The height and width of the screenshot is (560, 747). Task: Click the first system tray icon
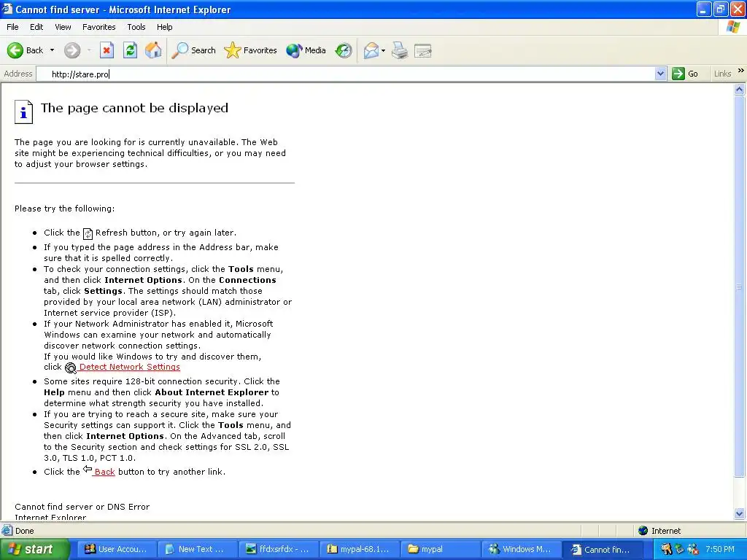pyautogui.click(x=666, y=549)
